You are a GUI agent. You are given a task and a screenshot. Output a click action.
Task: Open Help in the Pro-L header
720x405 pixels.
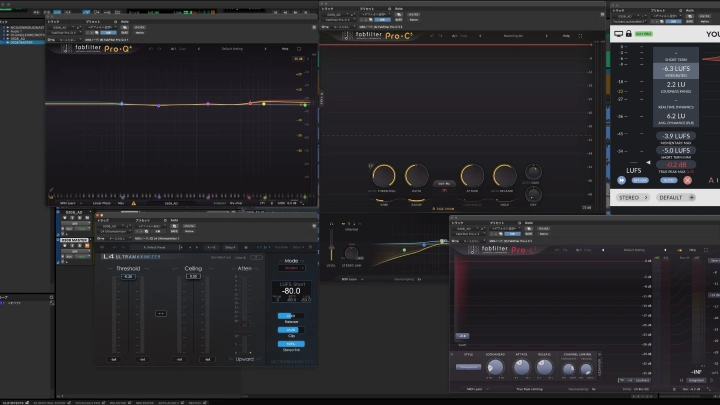(692, 250)
